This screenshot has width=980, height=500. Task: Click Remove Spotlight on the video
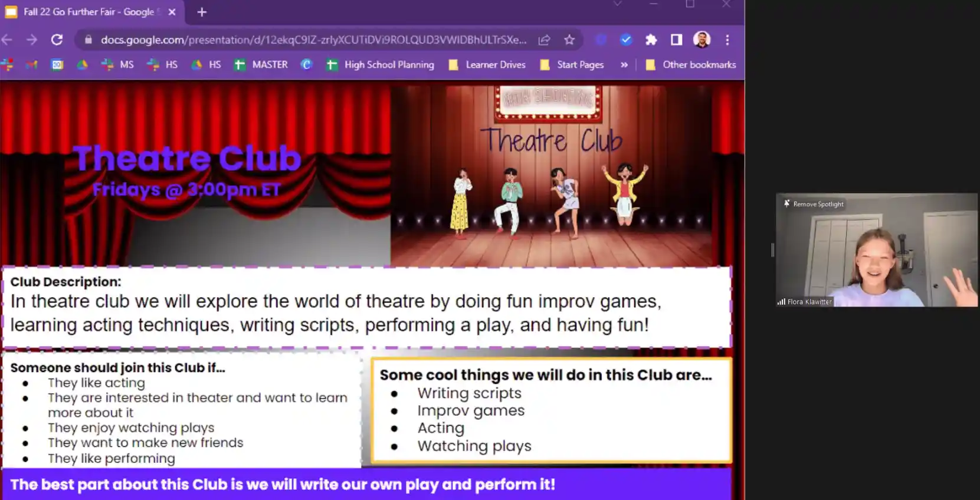click(814, 204)
